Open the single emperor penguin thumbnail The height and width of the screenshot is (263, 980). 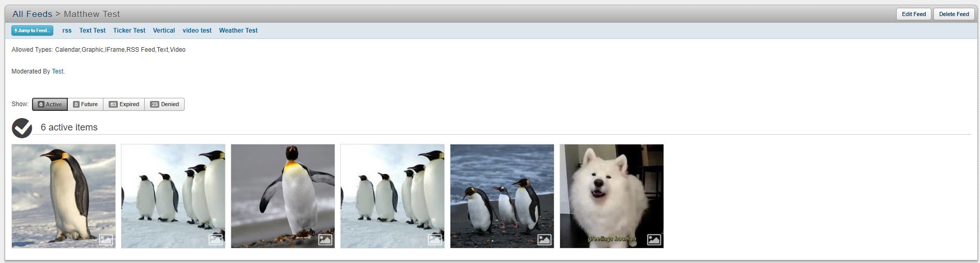64,196
